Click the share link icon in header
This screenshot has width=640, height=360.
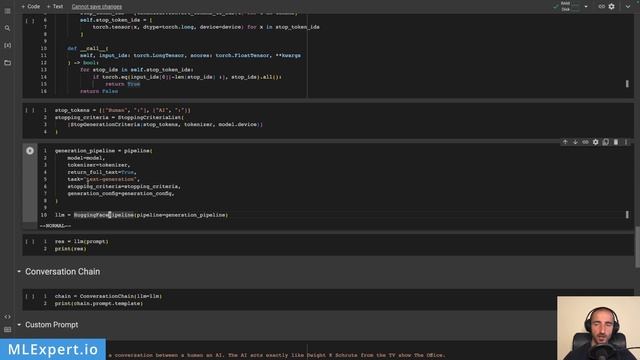point(602,7)
